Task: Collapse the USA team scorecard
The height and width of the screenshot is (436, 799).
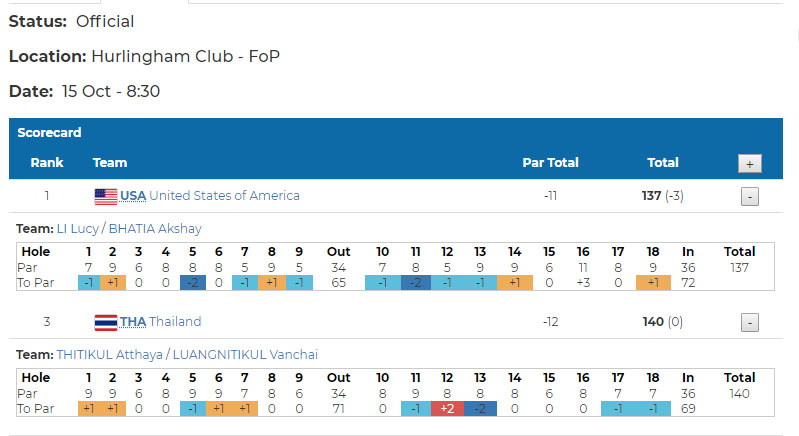Action: [749, 197]
